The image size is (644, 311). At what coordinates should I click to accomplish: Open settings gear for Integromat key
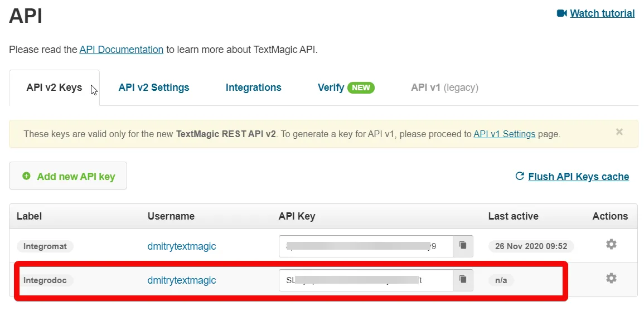611,245
